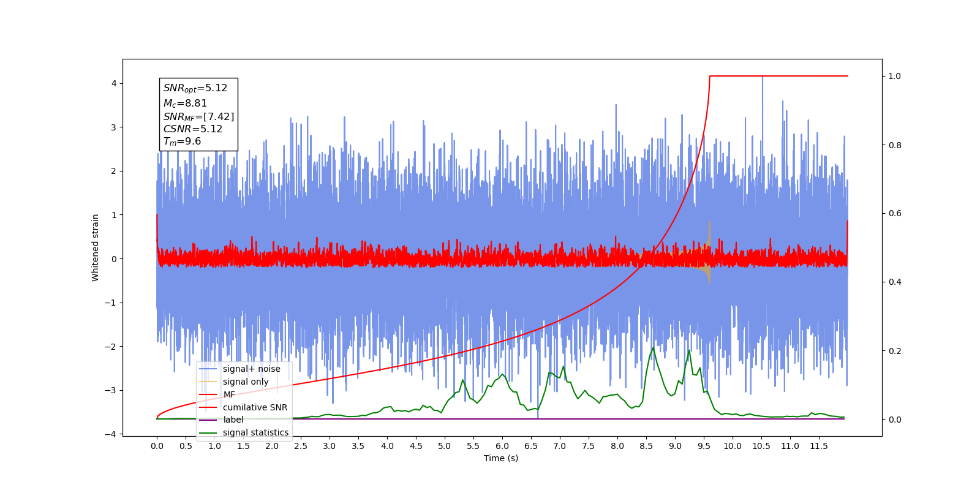Screen dimensions: 980x490
Task: Click the right y-axis tick label 0.8
Action: (x=895, y=145)
